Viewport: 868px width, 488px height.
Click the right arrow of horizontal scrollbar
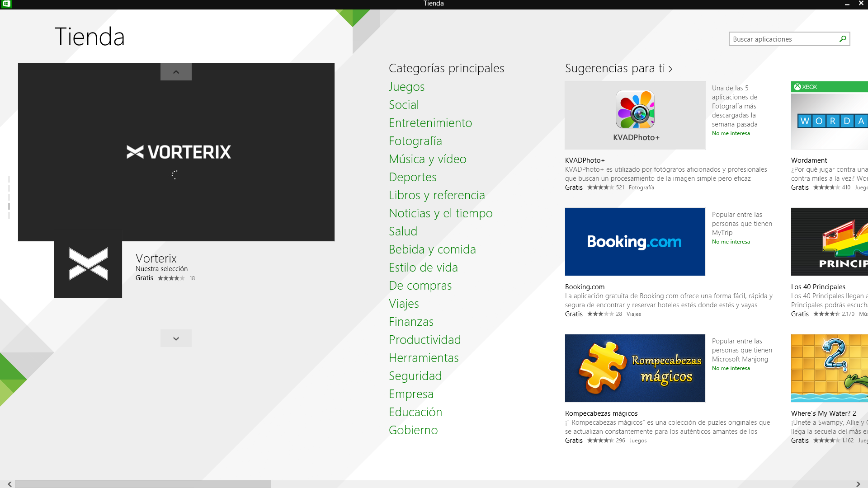point(858,484)
